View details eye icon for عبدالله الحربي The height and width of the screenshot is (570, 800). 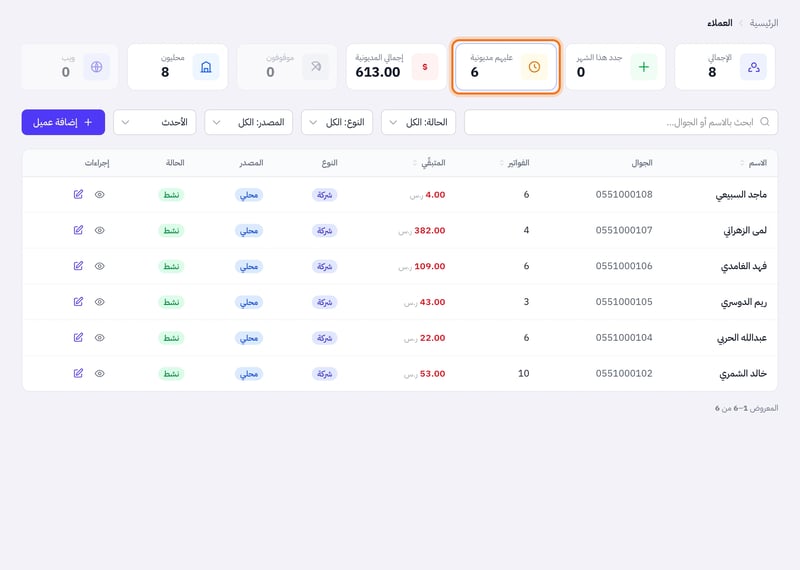pos(99,337)
